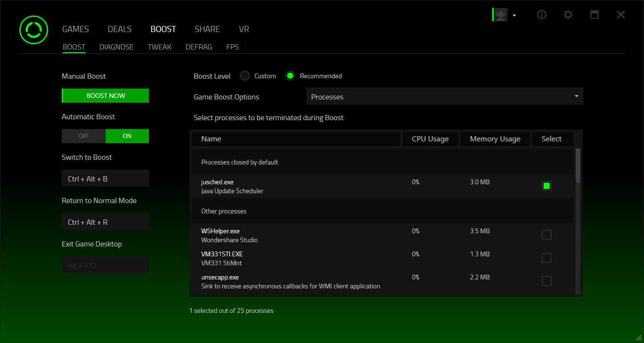Switch to the SHARE tab
Screen dimensions: 644x343
tap(207, 29)
